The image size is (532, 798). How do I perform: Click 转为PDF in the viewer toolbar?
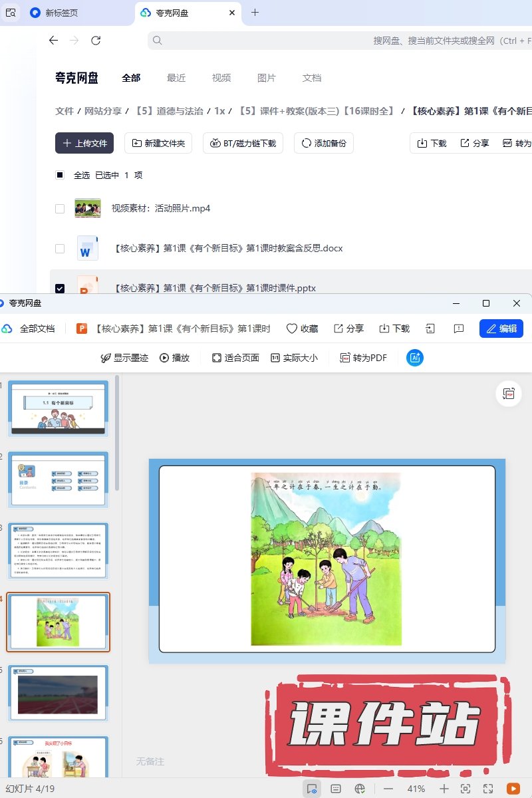coord(363,358)
